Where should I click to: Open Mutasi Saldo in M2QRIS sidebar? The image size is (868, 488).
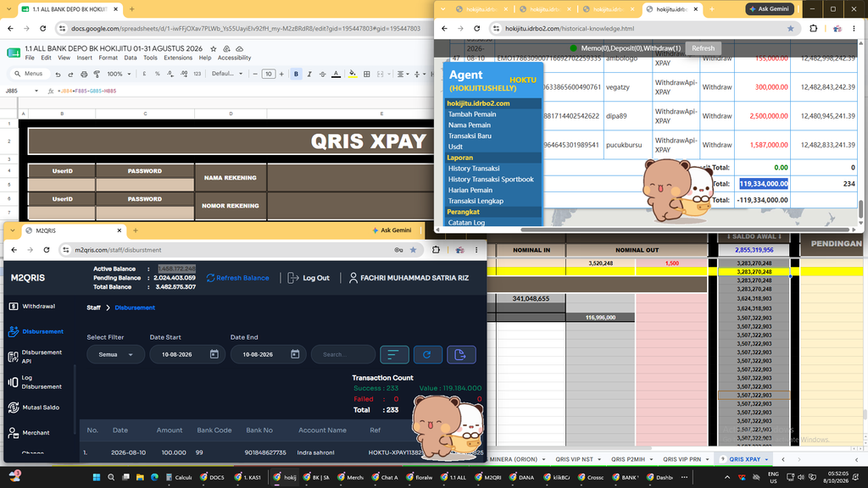click(x=34, y=408)
